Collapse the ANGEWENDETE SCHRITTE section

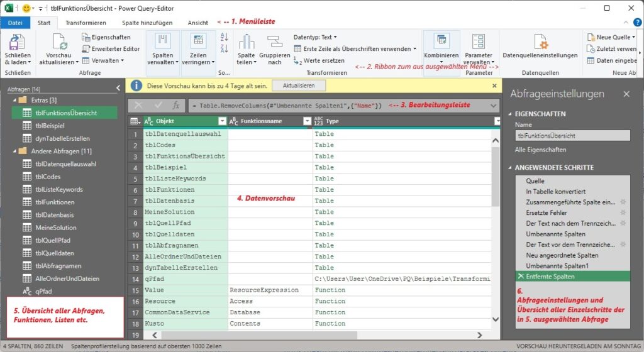tap(510, 168)
